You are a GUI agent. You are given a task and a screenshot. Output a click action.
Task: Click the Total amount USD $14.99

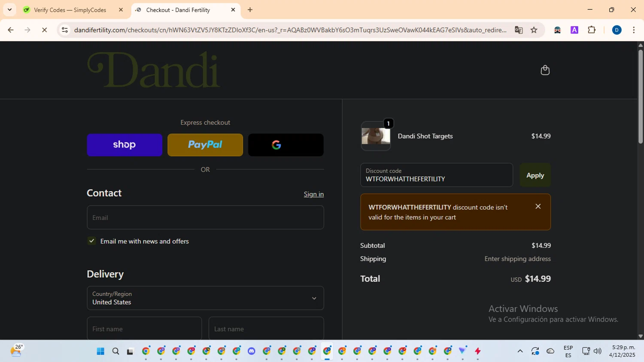pyautogui.click(x=531, y=279)
